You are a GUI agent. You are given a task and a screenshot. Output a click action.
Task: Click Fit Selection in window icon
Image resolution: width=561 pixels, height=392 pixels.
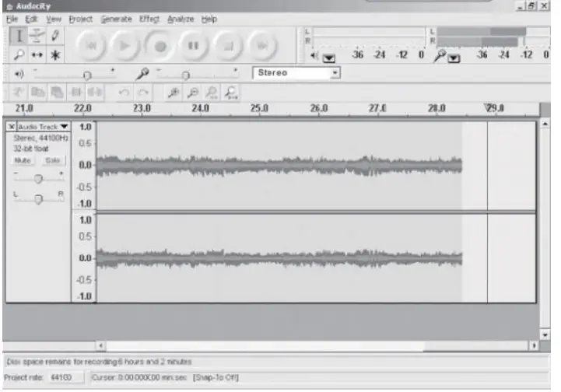212,93
